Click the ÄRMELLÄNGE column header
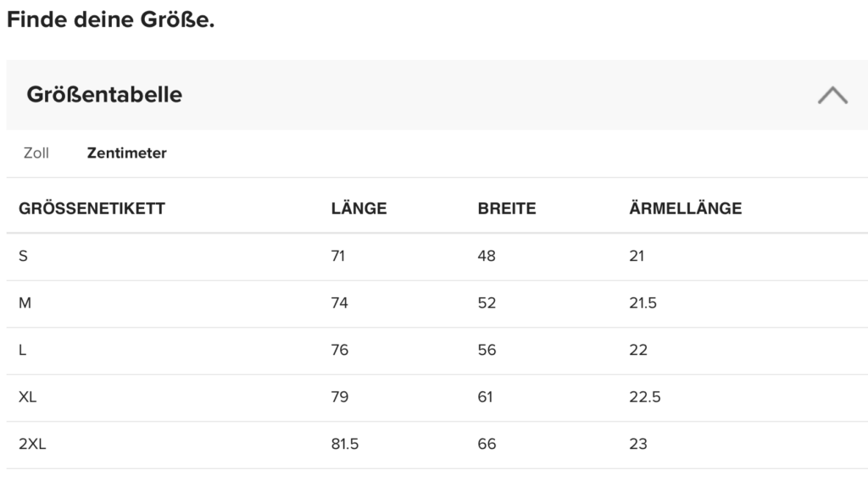 [685, 208]
